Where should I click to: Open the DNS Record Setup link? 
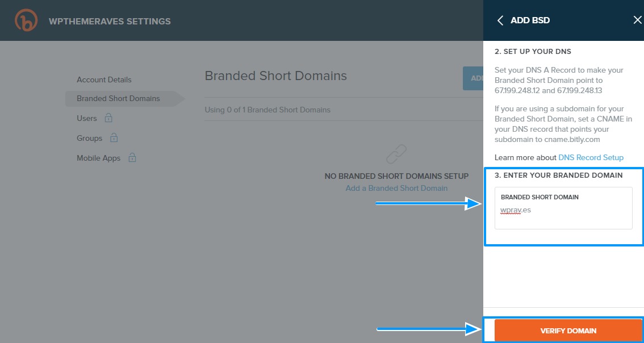click(591, 157)
